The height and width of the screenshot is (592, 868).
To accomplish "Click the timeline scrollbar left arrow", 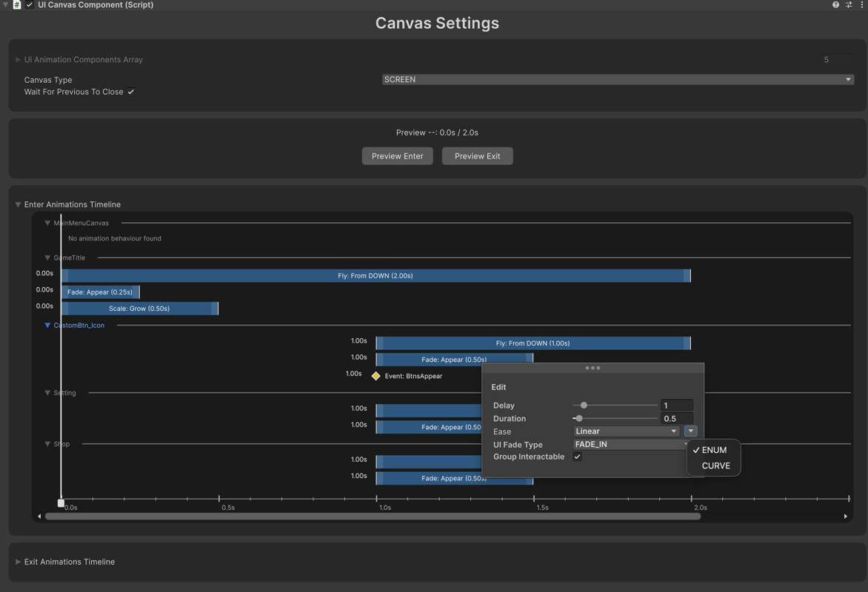I will pyautogui.click(x=39, y=517).
